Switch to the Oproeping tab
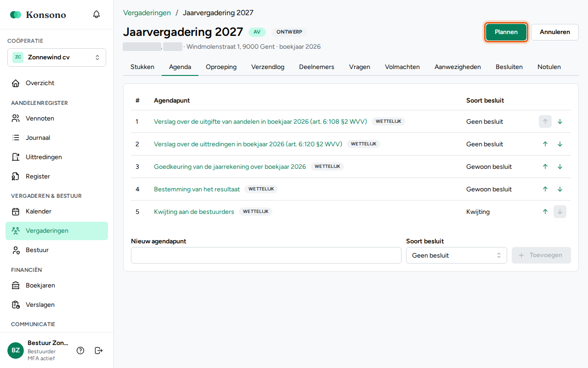This screenshot has width=588, height=368. pos(221,67)
